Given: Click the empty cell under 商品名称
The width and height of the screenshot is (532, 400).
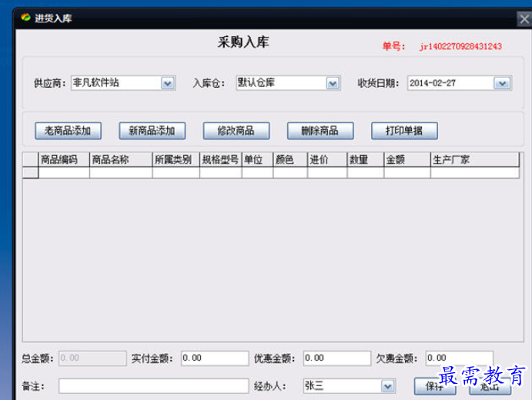Looking at the screenshot, I should coord(121,173).
